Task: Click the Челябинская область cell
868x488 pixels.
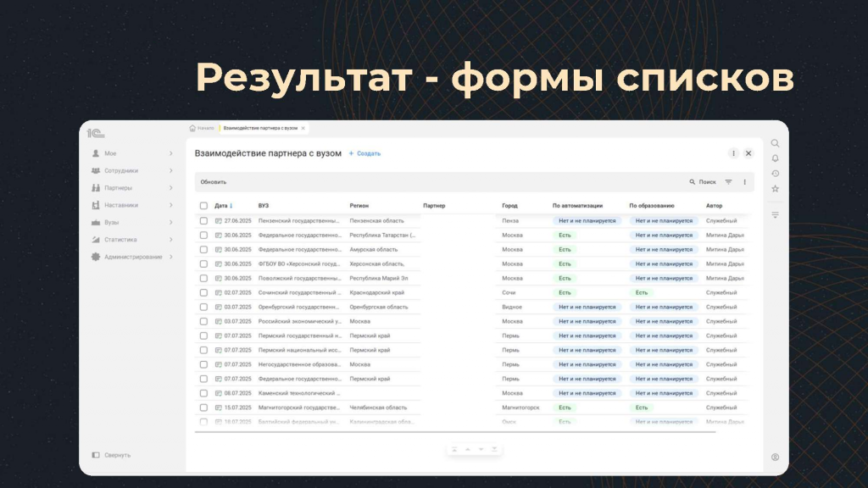Action: tap(378, 408)
